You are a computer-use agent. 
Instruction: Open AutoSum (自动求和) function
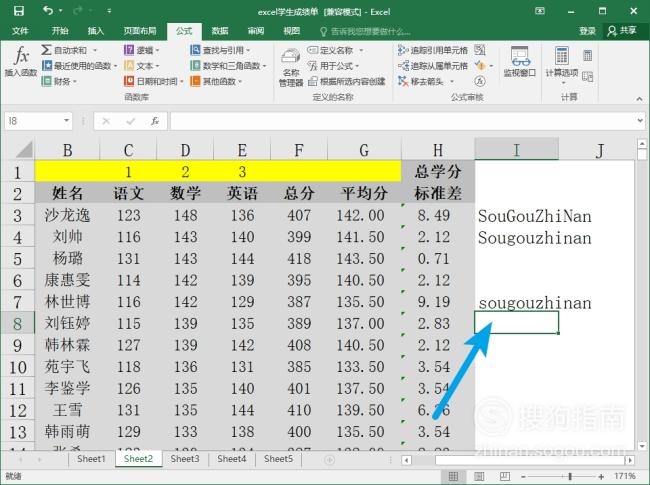(x=65, y=50)
